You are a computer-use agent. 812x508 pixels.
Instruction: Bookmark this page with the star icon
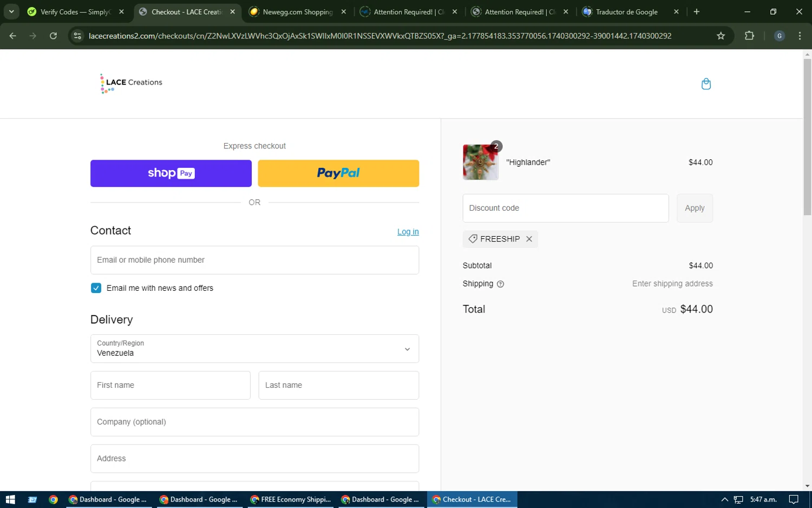point(721,36)
